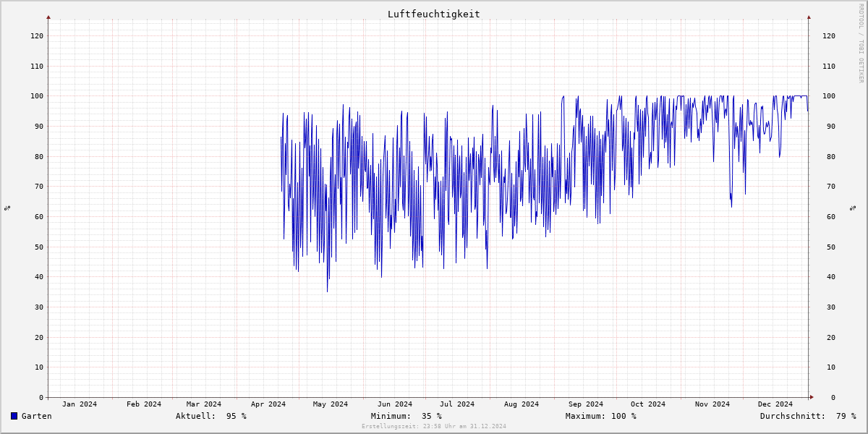Click the "120" label on the right y-axis
868x434 pixels.
point(829,35)
